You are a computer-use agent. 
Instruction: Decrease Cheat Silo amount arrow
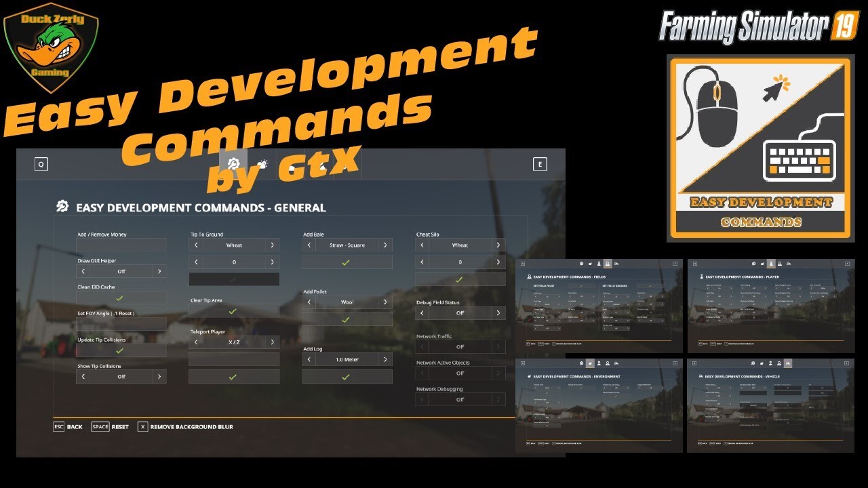pyautogui.click(x=422, y=262)
